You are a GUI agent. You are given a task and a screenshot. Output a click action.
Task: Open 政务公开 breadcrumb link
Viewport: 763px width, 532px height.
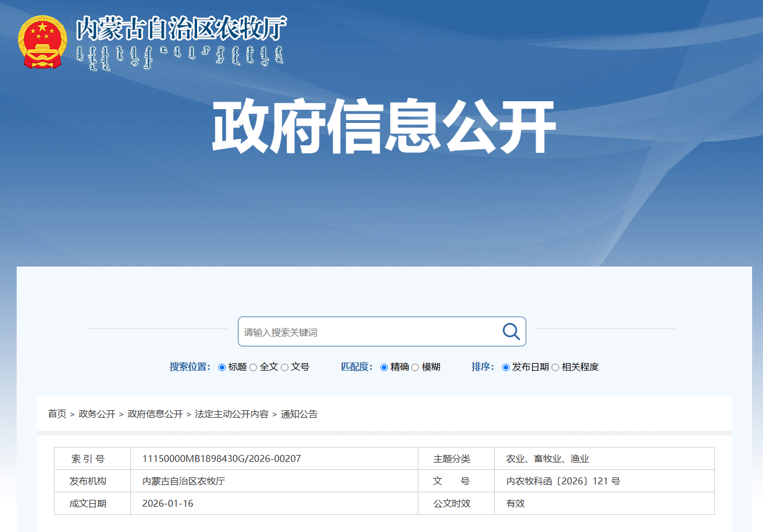point(97,414)
